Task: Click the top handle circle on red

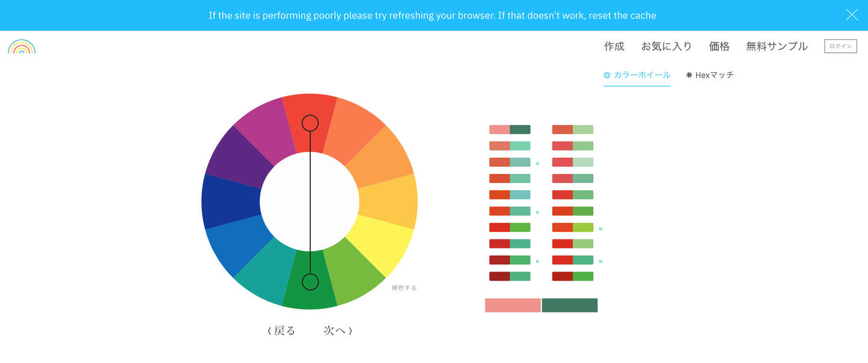Action: tap(310, 123)
